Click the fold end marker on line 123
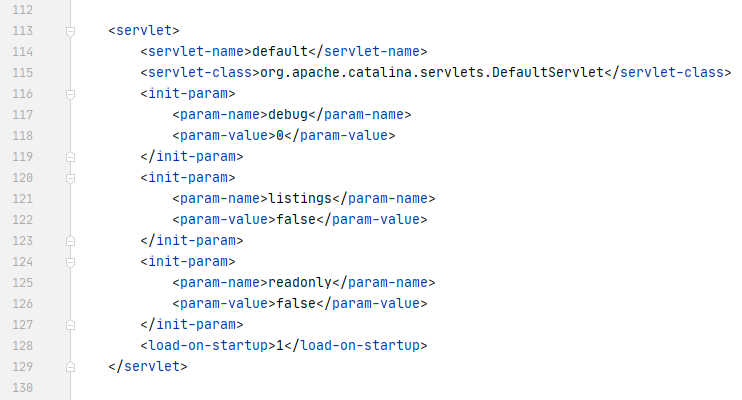 pyautogui.click(x=70, y=240)
